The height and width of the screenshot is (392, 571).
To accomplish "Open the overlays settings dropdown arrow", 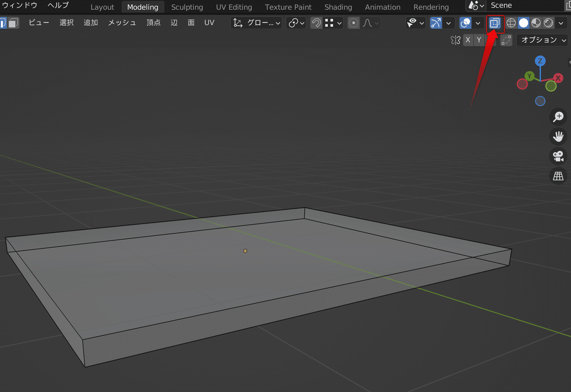I will click(x=478, y=23).
